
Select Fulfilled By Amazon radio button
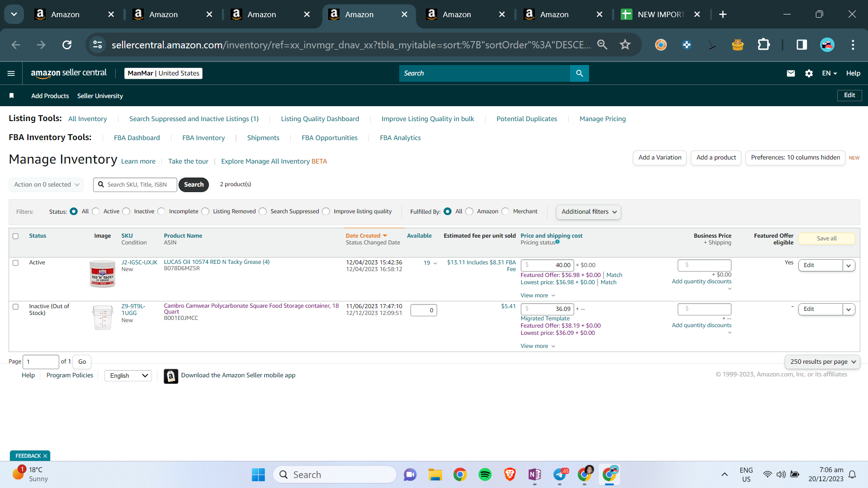pyautogui.click(x=470, y=211)
